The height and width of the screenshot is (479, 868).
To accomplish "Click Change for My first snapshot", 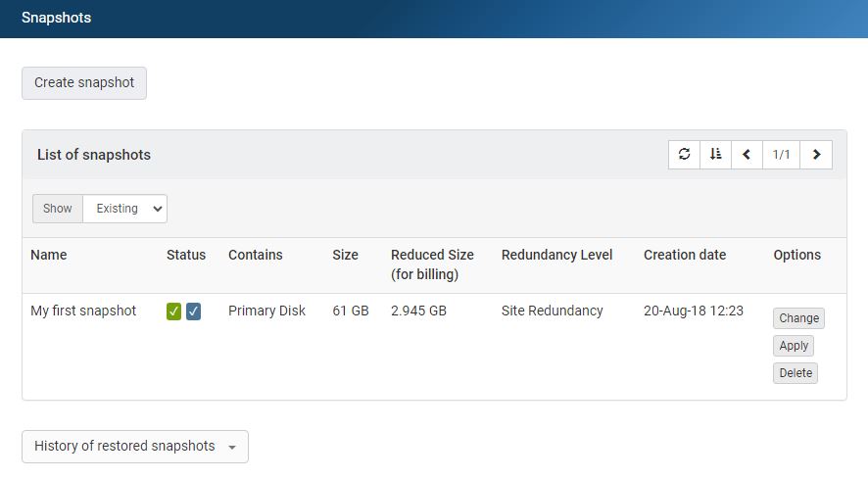I will tap(798, 318).
